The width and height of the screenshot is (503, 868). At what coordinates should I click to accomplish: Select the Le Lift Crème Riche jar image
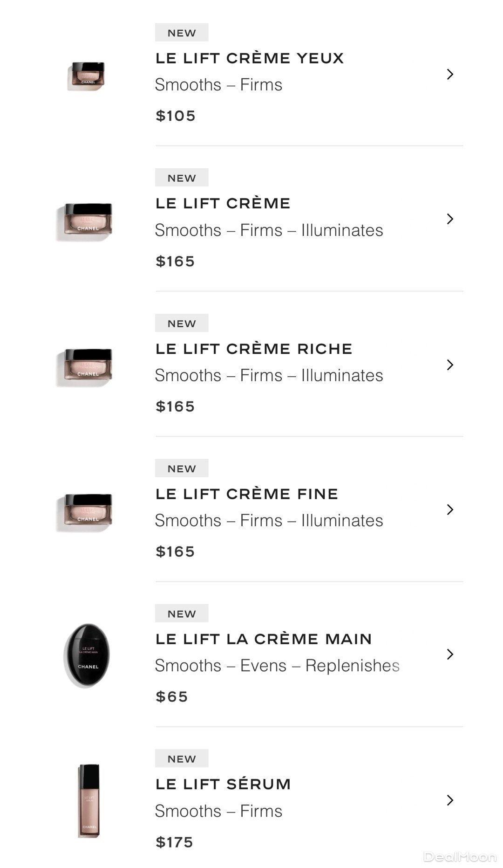pos(85,367)
